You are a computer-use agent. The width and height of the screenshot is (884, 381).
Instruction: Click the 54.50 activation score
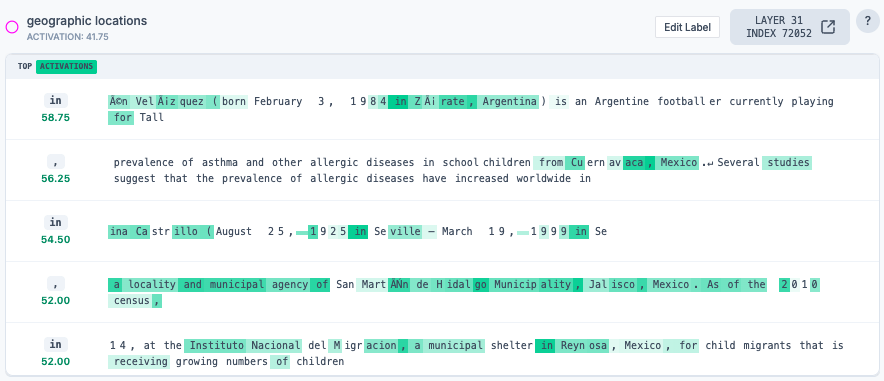tap(55, 240)
